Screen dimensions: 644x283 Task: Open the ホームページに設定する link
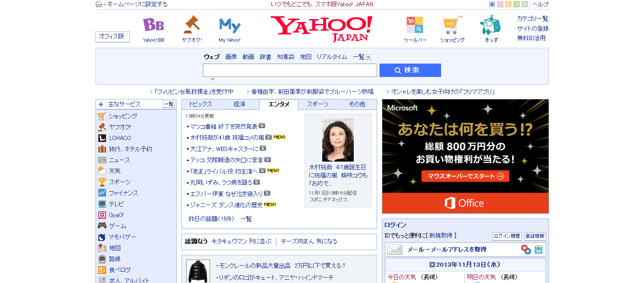[x=137, y=4]
